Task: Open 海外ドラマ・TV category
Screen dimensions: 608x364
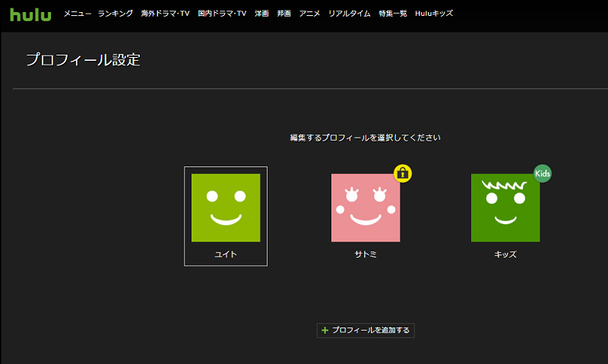Action: click(165, 14)
